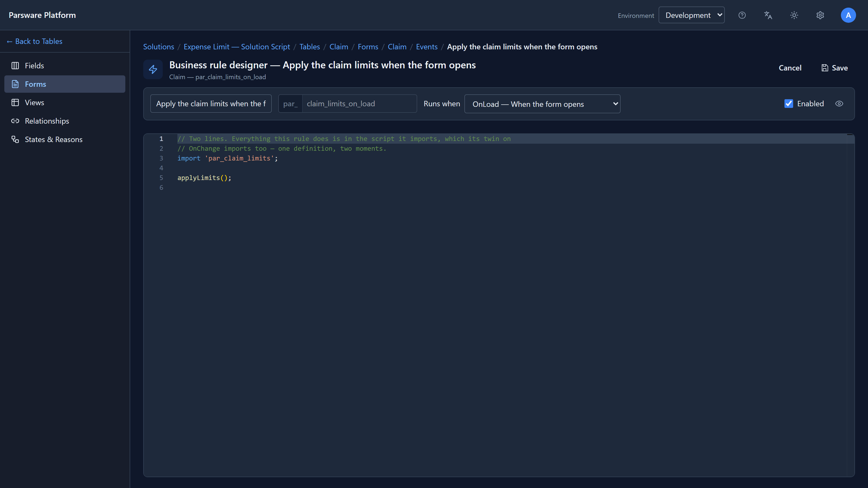
Task: Click the Parsware Platform title
Action: coord(42,15)
